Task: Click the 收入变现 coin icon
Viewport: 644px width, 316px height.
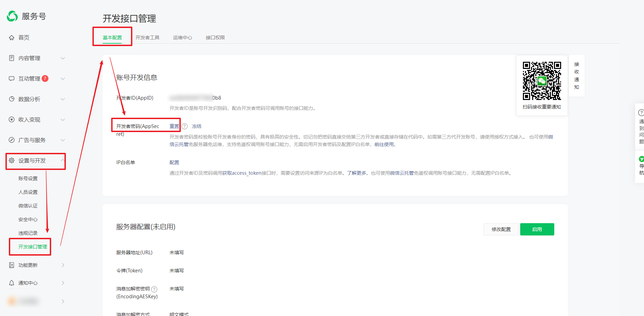Action: click(x=12, y=119)
